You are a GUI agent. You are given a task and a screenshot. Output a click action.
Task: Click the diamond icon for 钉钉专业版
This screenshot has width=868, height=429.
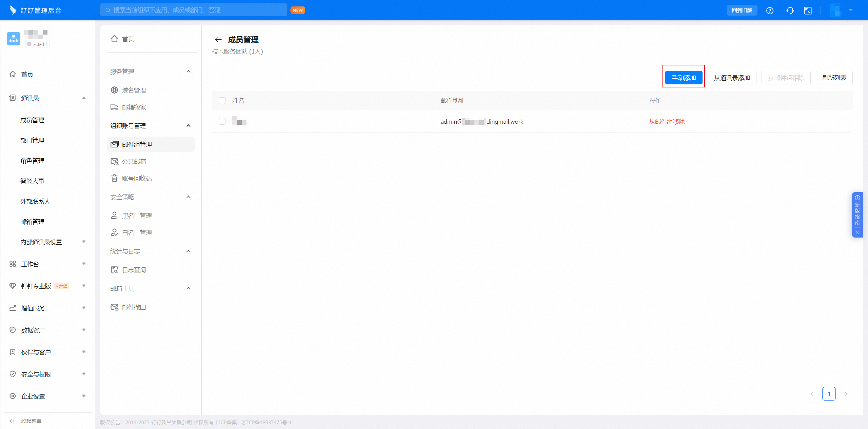click(13, 286)
